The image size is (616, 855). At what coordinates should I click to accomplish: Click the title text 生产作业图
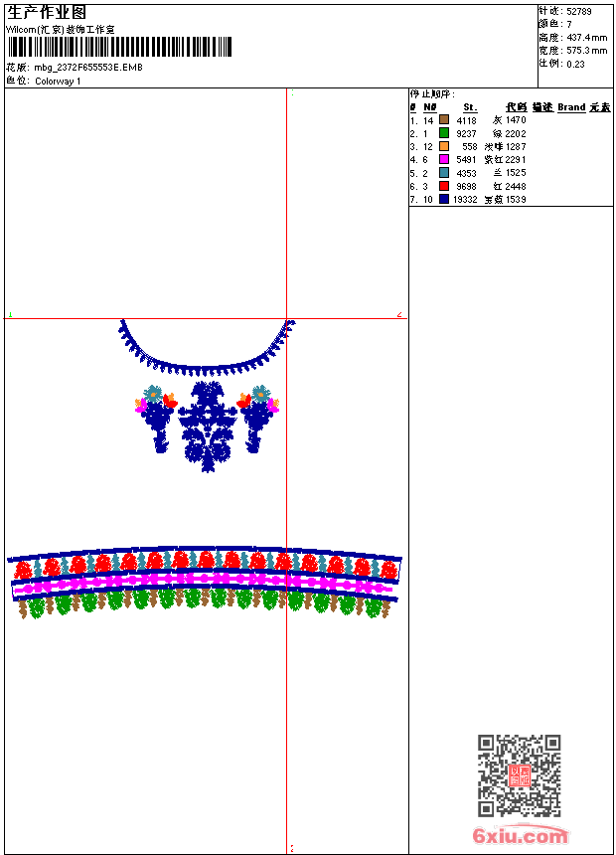[47, 12]
